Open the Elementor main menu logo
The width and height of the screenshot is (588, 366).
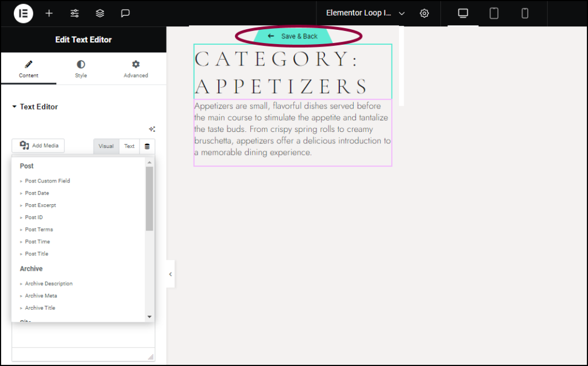pyautogui.click(x=23, y=13)
